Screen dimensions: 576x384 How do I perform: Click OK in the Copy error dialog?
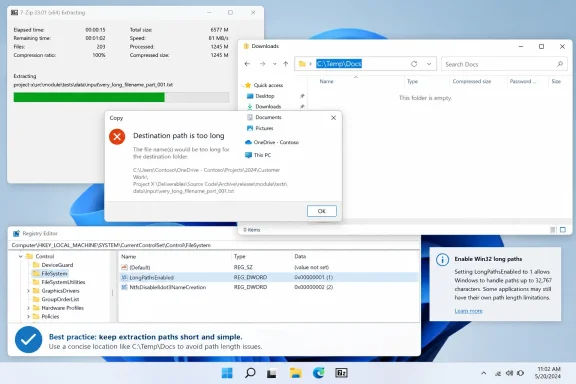(x=322, y=211)
